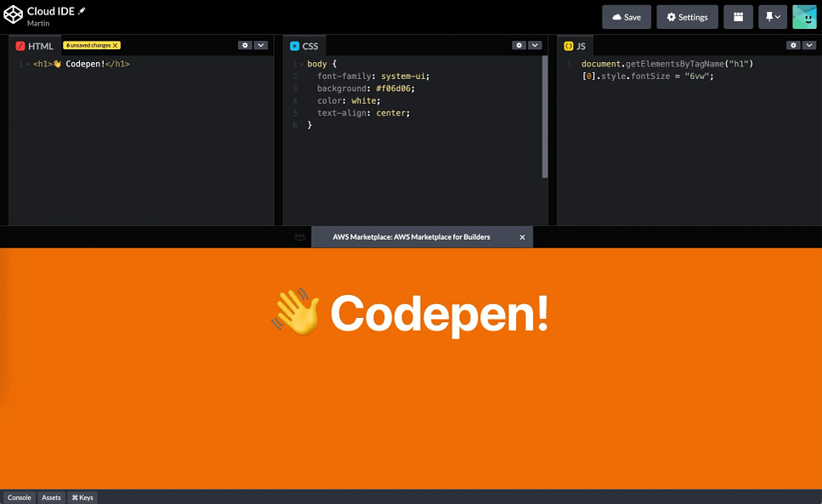Close the AWS Marketplace ad banner

522,237
